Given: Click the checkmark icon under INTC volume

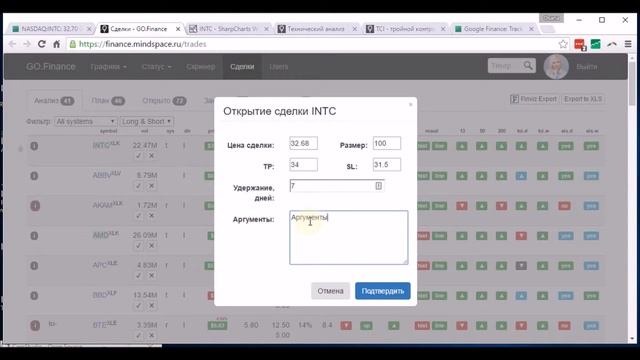Looking at the screenshot, I should [x=138, y=156].
